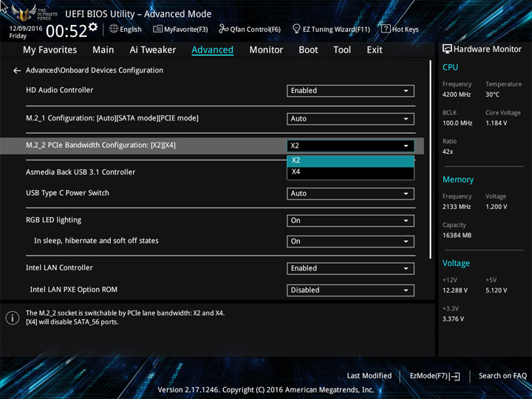Open Intel LAN PXE Option ROM dropdown
This screenshot has height=399, width=532.
[x=350, y=290]
